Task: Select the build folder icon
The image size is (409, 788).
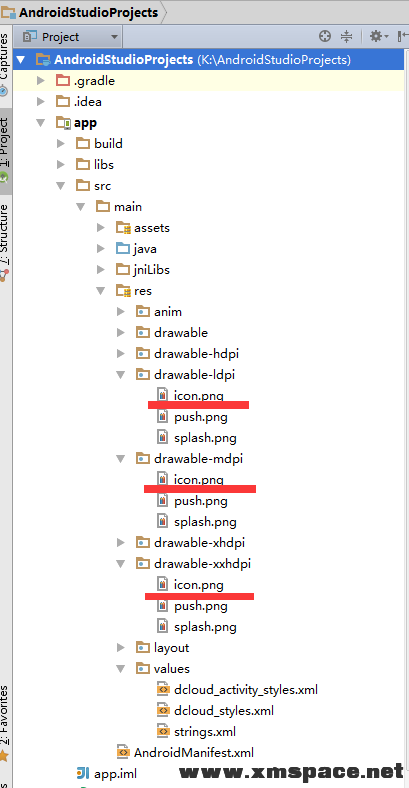Action: point(83,144)
